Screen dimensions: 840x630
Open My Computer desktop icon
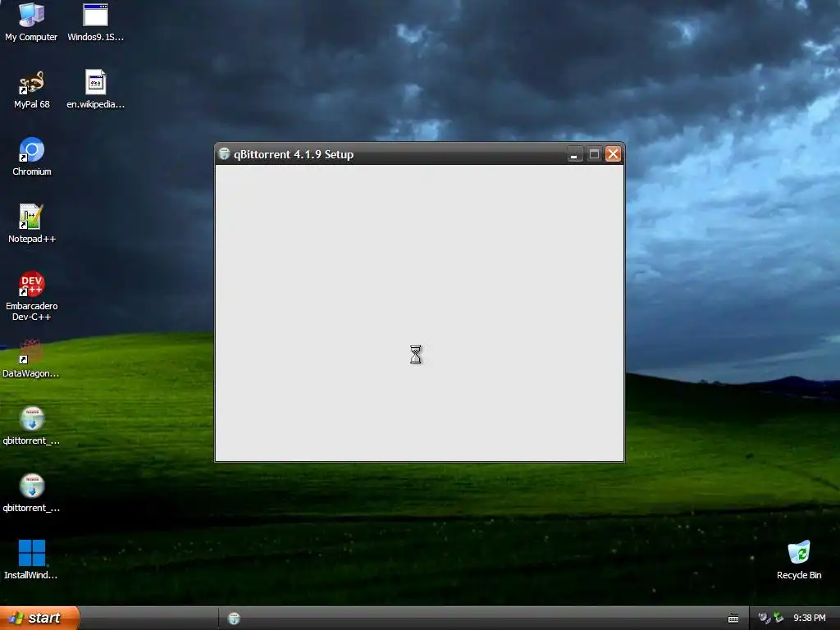coord(31,21)
